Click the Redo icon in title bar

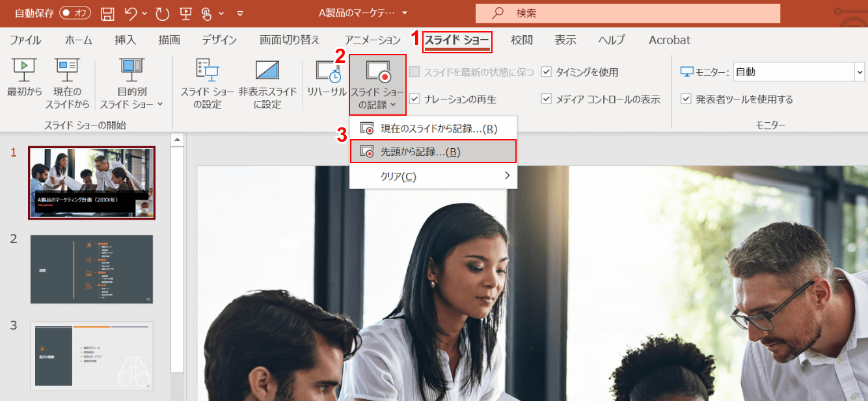point(162,13)
